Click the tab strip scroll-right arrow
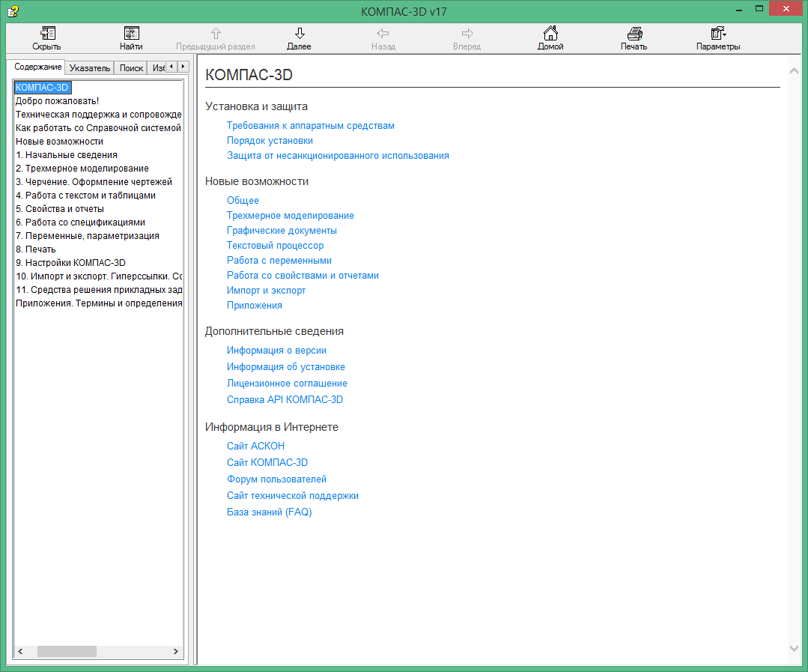Image resolution: width=808 pixels, height=672 pixels. [183, 67]
